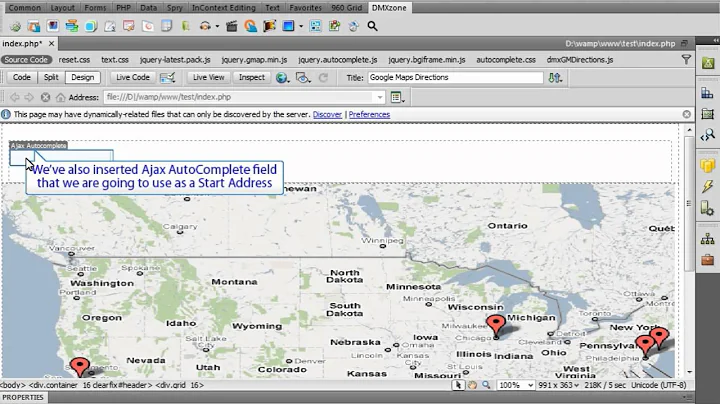Open related file jquery.autocomplete.js
Viewport: 720px width, 404px height.
pos(338,60)
